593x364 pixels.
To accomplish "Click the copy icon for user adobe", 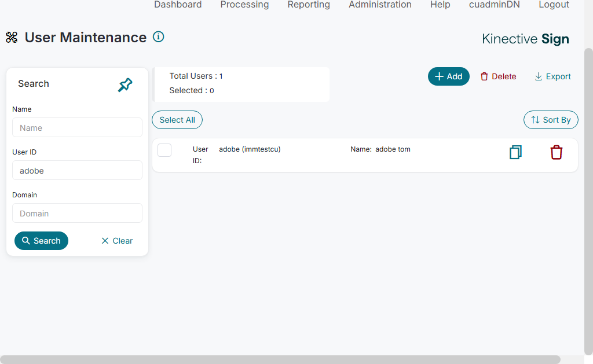I will click(515, 152).
